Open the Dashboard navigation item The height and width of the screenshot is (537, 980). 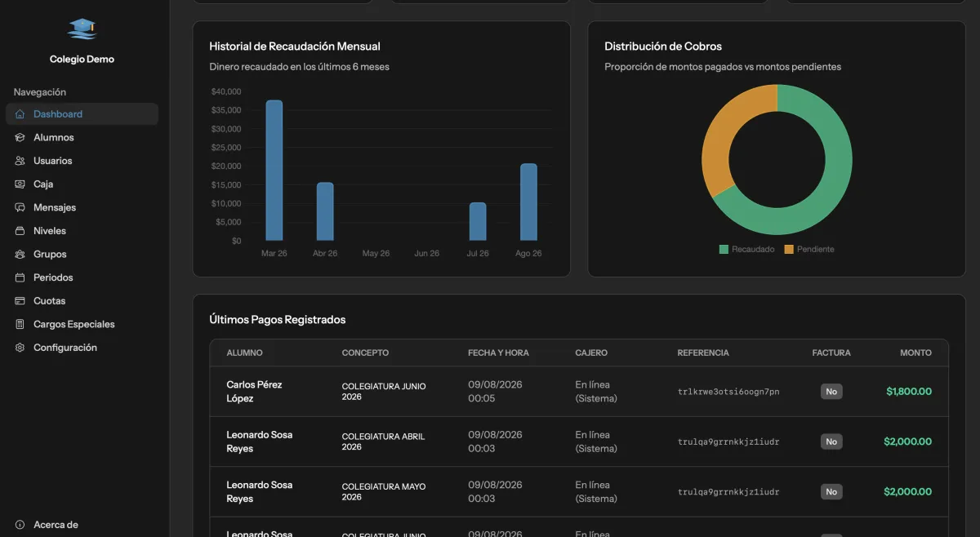coord(82,114)
